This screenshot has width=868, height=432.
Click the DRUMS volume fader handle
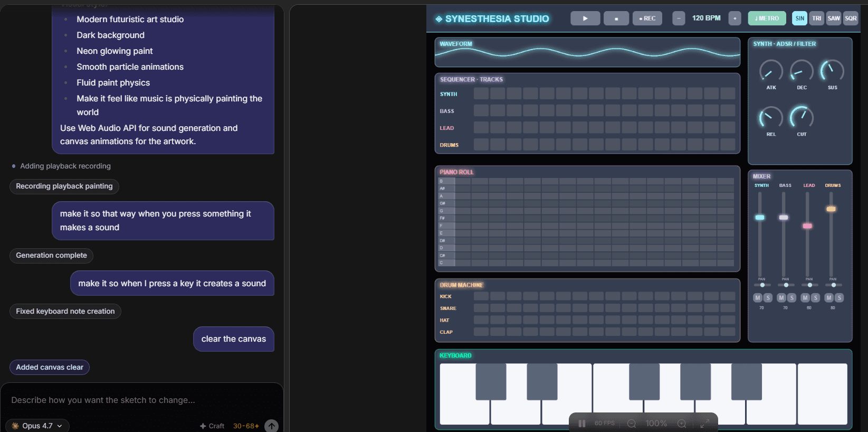[x=831, y=209]
